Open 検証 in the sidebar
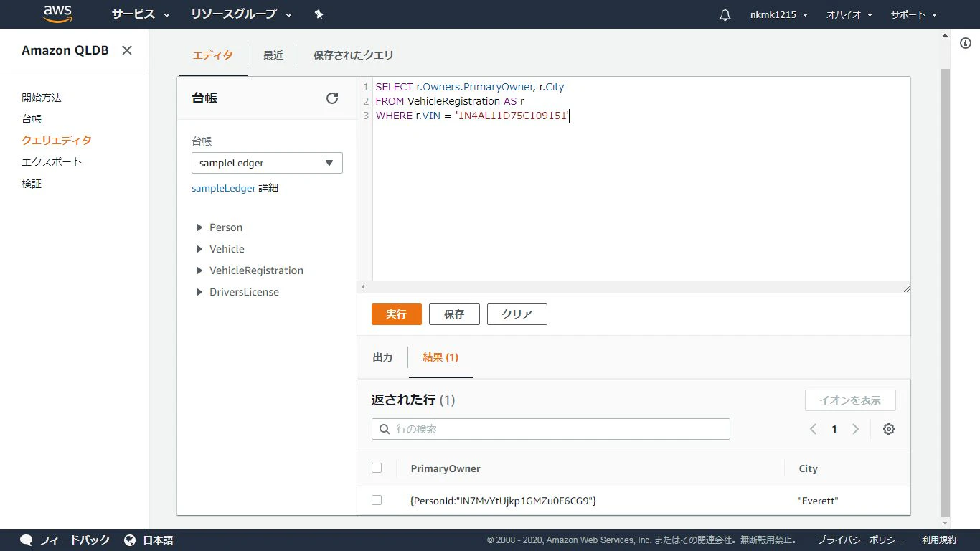Screen dimensions: 980x551 [32, 184]
